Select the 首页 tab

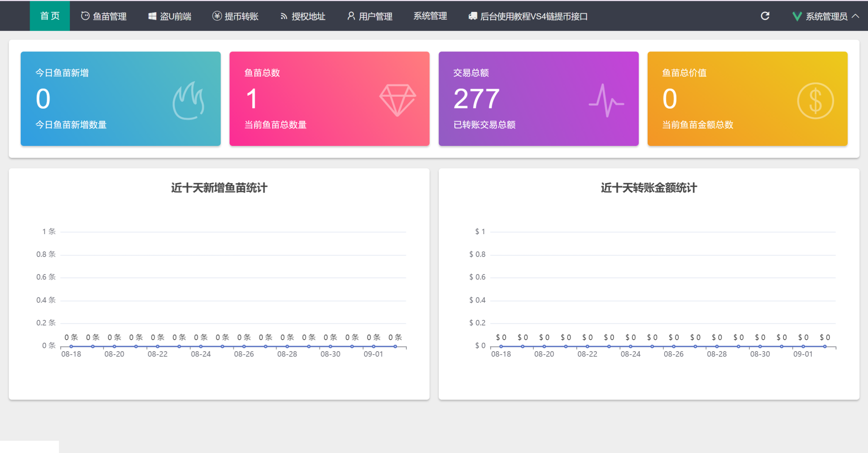pyautogui.click(x=50, y=16)
